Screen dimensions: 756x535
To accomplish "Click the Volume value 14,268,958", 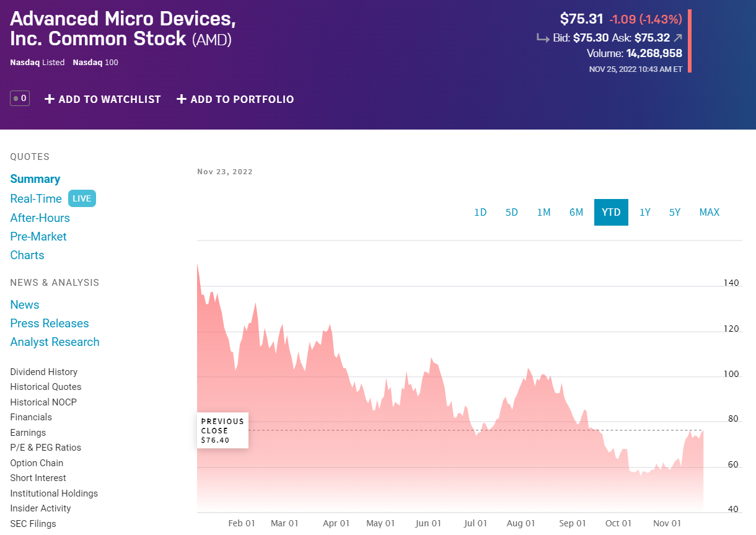I will coord(654,53).
